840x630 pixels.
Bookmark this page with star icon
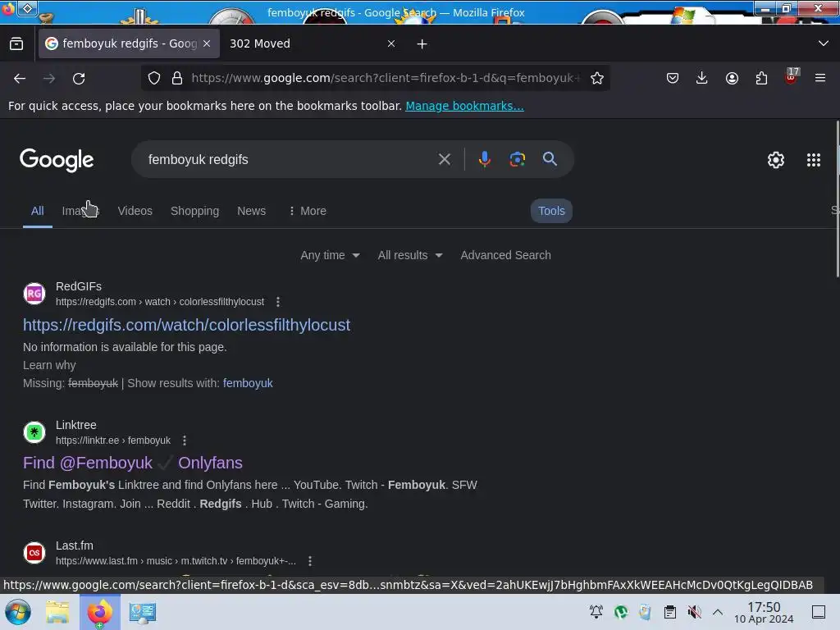pos(597,78)
